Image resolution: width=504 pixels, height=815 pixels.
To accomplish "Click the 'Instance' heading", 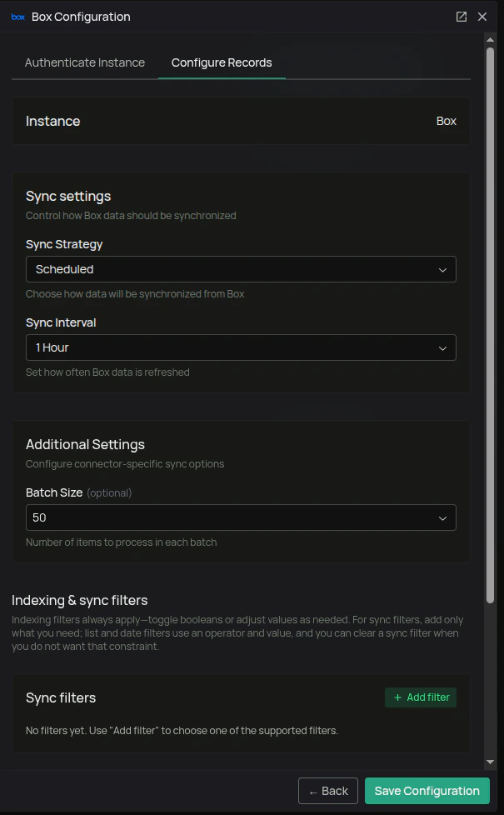I will (x=53, y=121).
